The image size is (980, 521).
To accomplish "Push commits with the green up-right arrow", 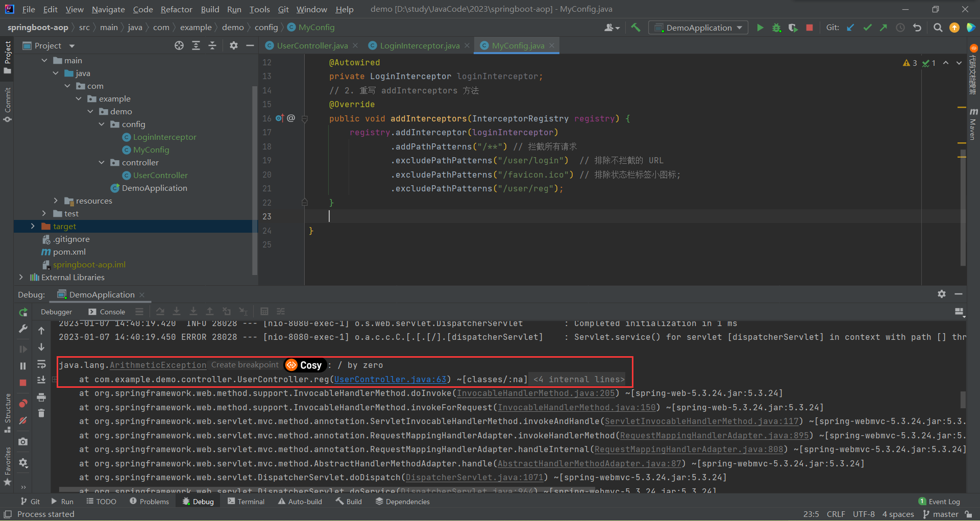I will point(884,28).
